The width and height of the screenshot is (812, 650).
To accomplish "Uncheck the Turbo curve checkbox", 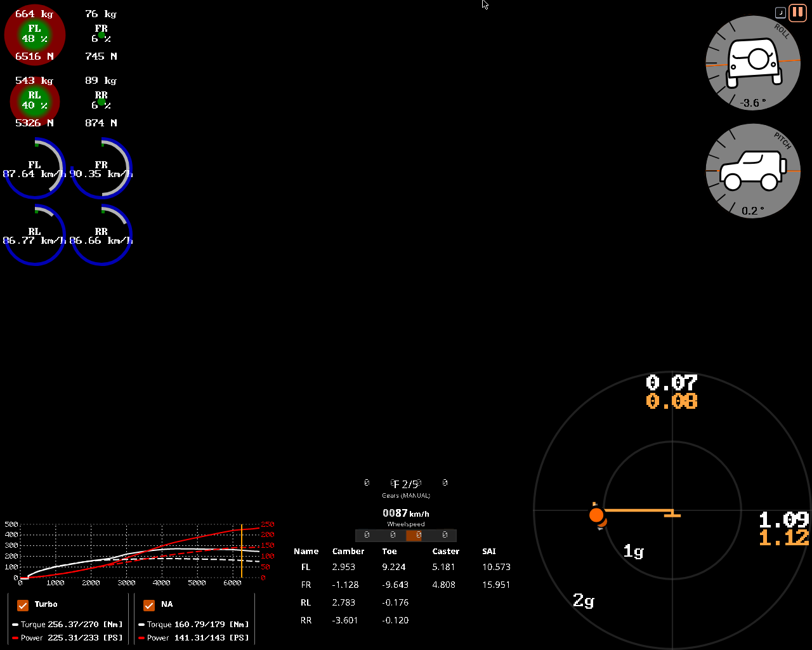I will tap(23, 605).
